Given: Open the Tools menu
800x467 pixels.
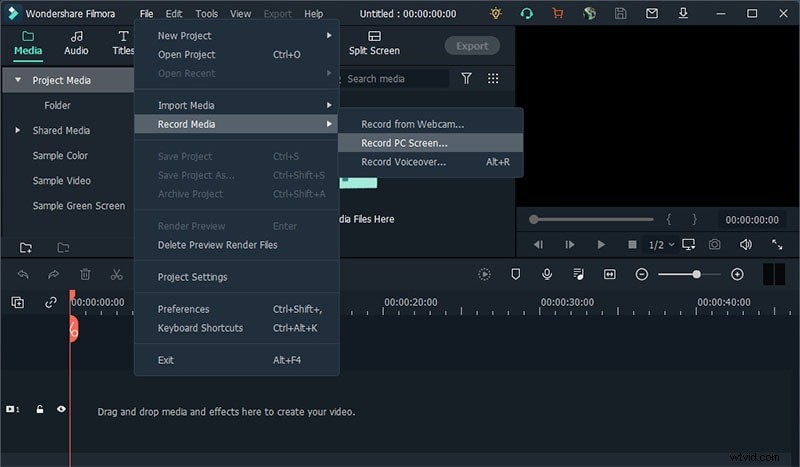Looking at the screenshot, I should 207,14.
